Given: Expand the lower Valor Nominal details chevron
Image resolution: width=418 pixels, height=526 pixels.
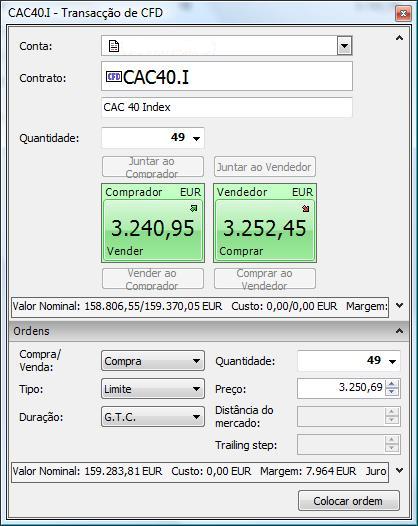Looking at the screenshot, I should coord(399,471).
